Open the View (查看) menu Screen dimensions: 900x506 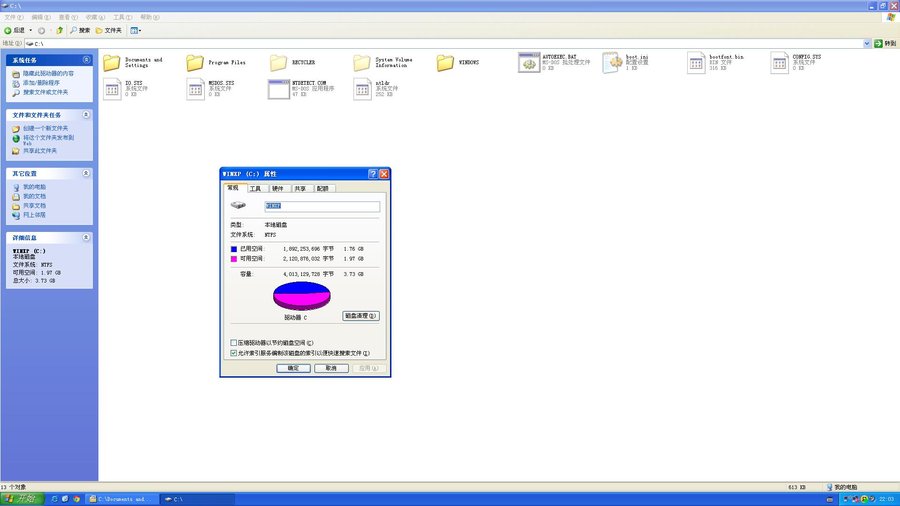tap(64, 17)
